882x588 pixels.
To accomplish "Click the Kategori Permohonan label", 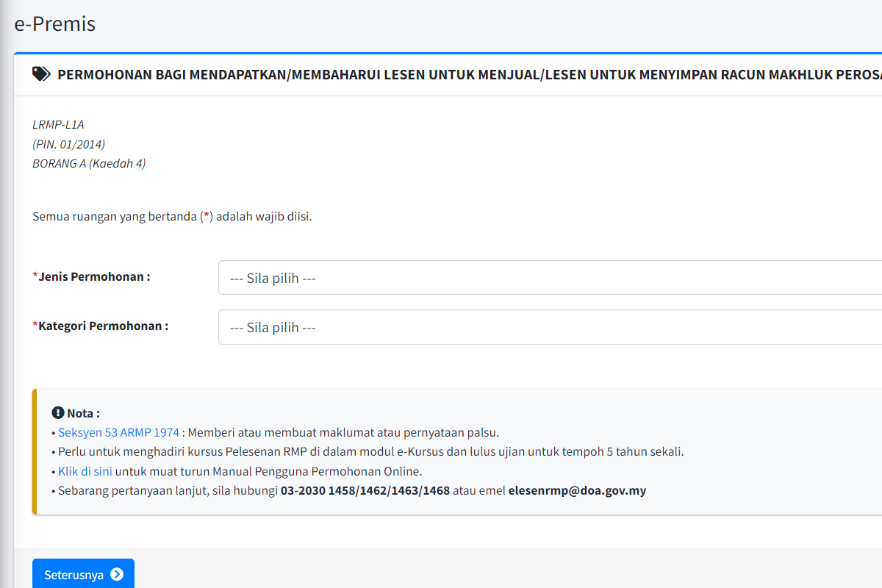I will pyautogui.click(x=101, y=326).
